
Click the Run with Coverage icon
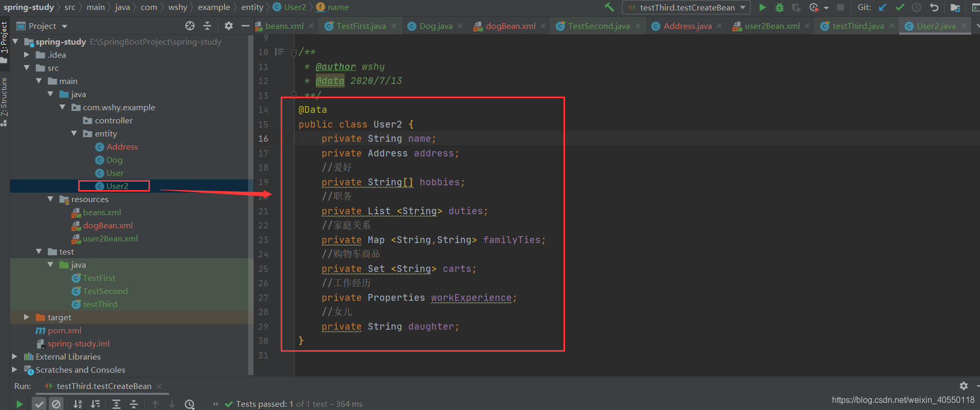click(796, 7)
